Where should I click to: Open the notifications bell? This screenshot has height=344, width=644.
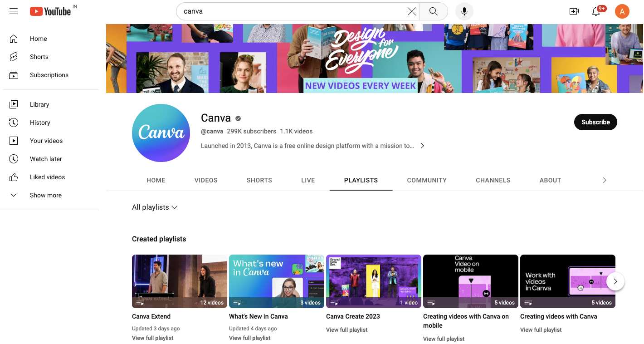[x=596, y=11]
